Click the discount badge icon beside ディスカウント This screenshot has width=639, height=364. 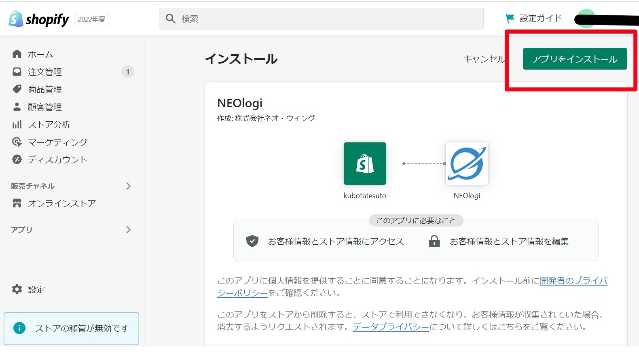point(17,159)
